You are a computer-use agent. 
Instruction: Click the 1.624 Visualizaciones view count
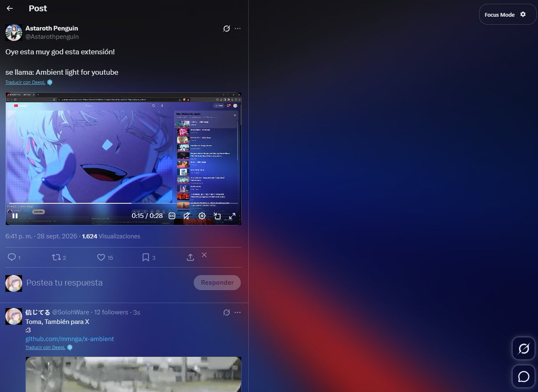click(111, 236)
